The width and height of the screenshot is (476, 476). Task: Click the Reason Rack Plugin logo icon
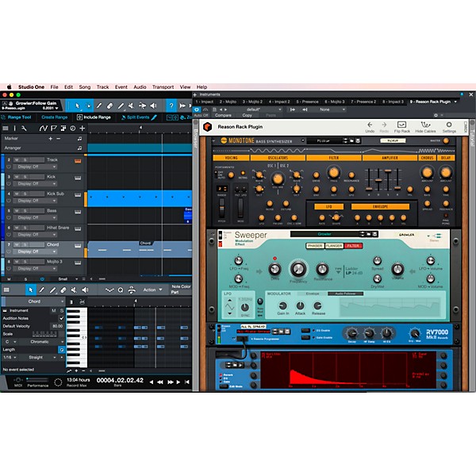[208, 127]
